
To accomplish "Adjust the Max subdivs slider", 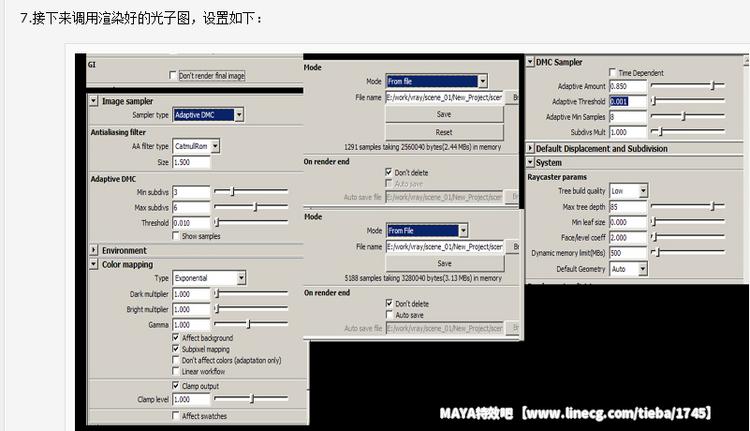I will pyautogui.click(x=255, y=207).
